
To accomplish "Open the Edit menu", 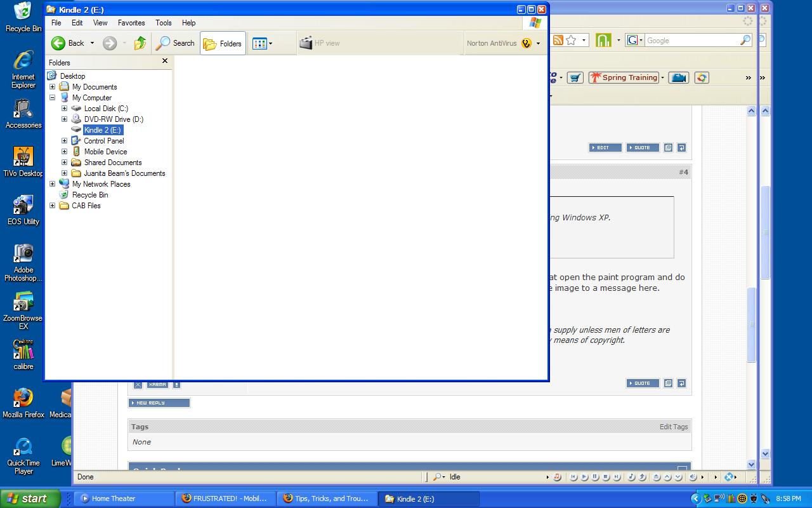I will 77,23.
